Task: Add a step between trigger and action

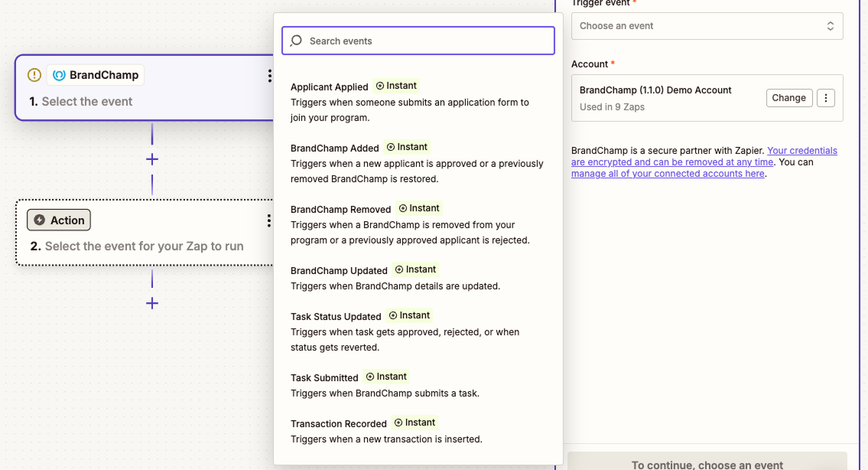Action: point(152,160)
